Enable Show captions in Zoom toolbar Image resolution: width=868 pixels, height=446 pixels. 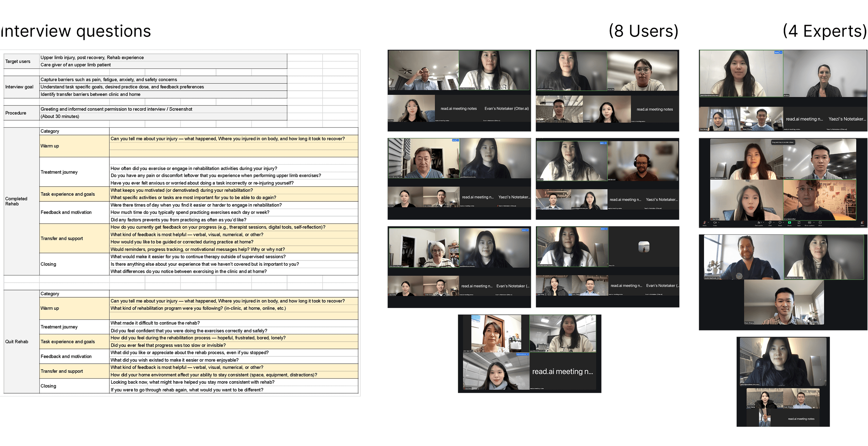(x=810, y=223)
